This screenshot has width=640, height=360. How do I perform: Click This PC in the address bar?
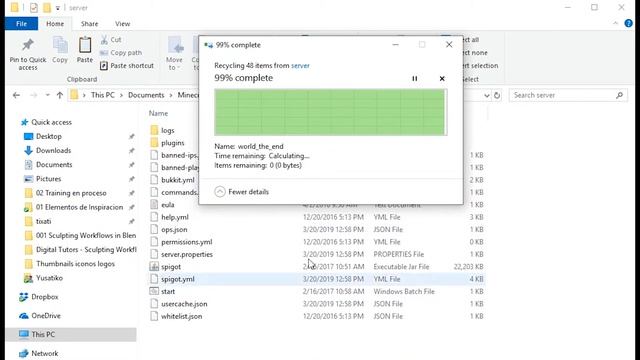click(x=102, y=95)
